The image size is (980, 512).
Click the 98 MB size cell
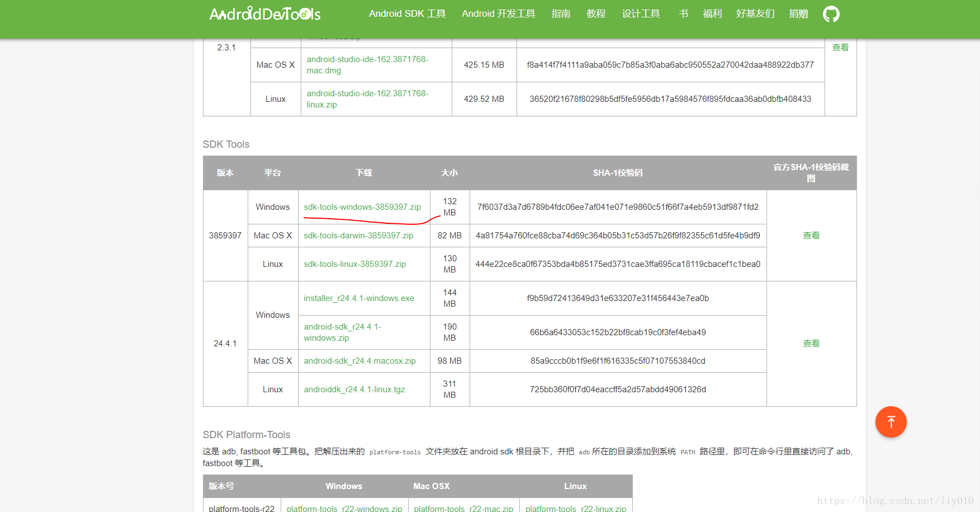(449, 361)
